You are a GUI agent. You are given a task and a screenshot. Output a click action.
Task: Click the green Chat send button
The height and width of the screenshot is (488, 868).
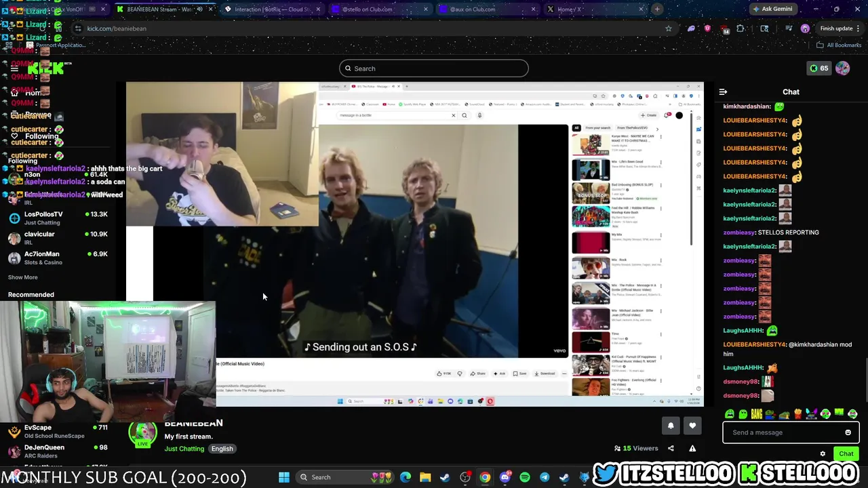click(x=846, y=454)
